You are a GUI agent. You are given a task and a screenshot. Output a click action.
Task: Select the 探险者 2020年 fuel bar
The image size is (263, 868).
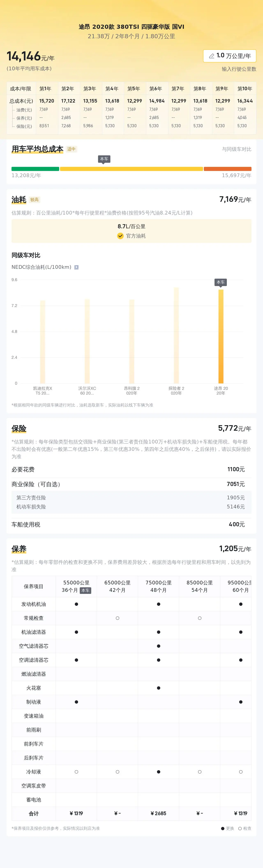click(x=176, y=335)
